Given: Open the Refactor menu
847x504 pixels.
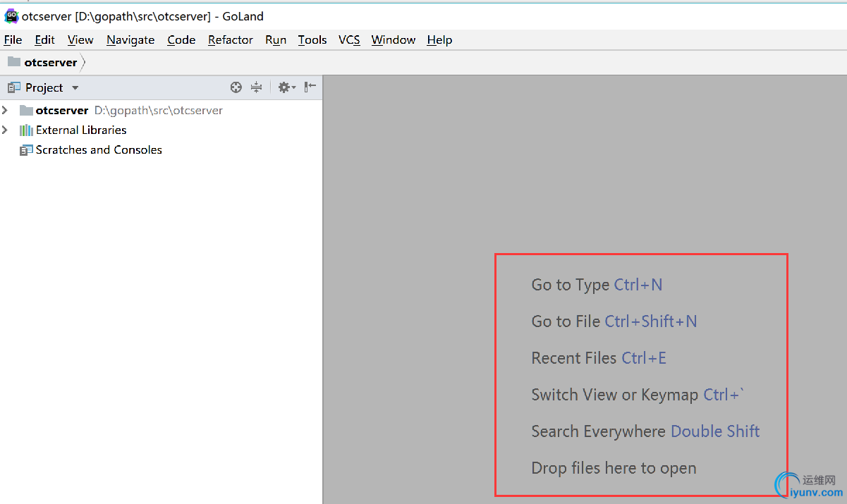Looking at the screenshot, I should coord(230,39).
